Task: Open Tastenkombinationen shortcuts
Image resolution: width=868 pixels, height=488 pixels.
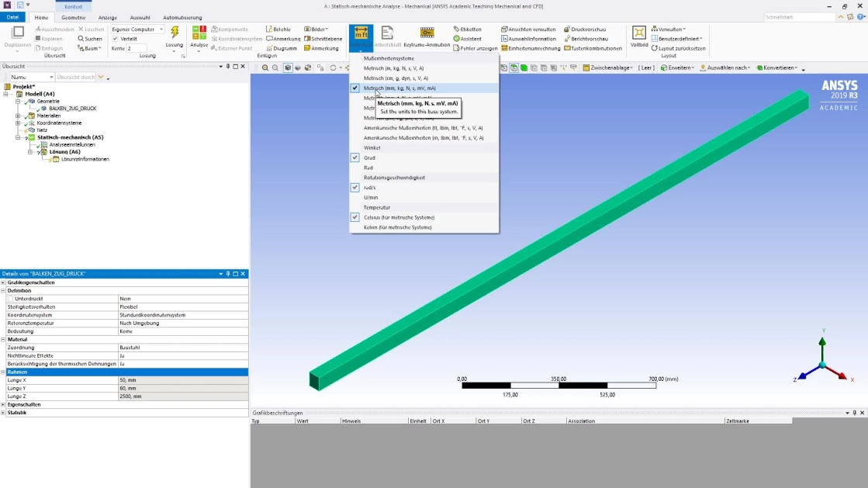Action: point(593,48)
